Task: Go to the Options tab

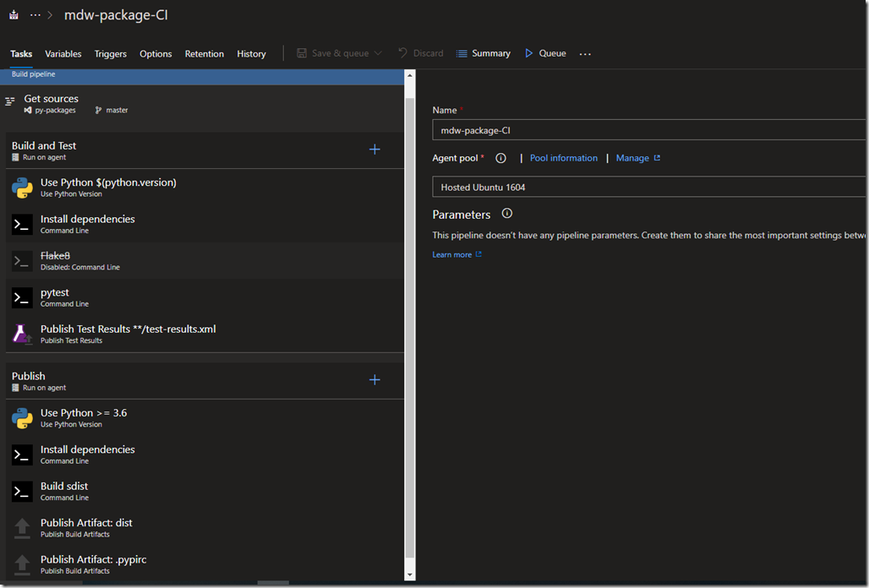Action: click(156, 54)
